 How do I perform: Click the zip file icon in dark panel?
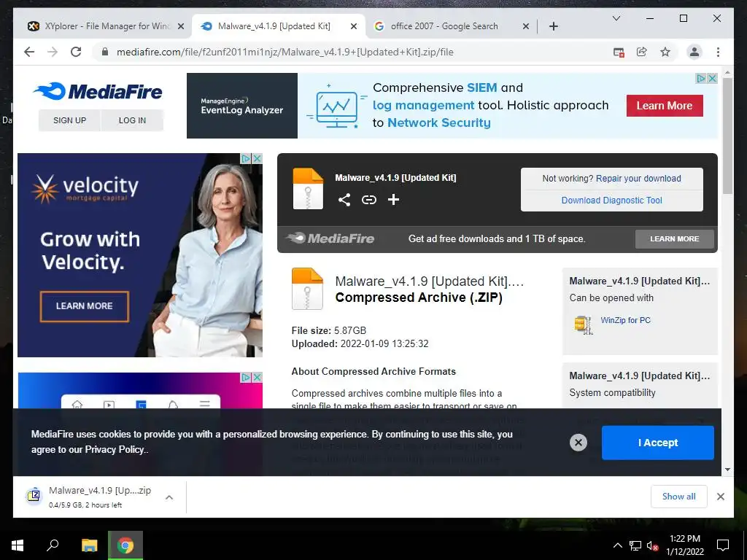coord(308,189)
